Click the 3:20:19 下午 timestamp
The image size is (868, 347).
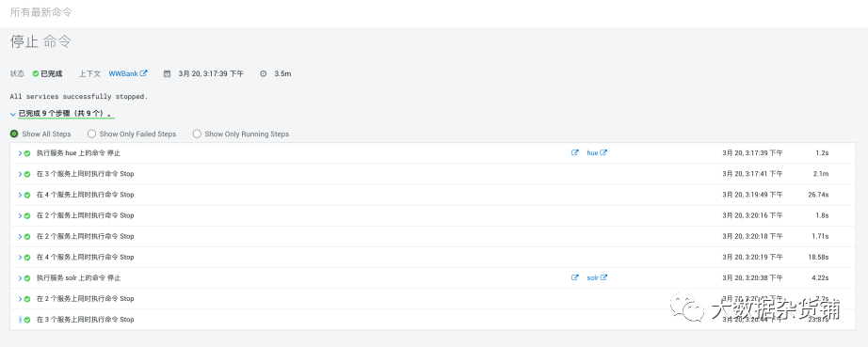point(752,258)
